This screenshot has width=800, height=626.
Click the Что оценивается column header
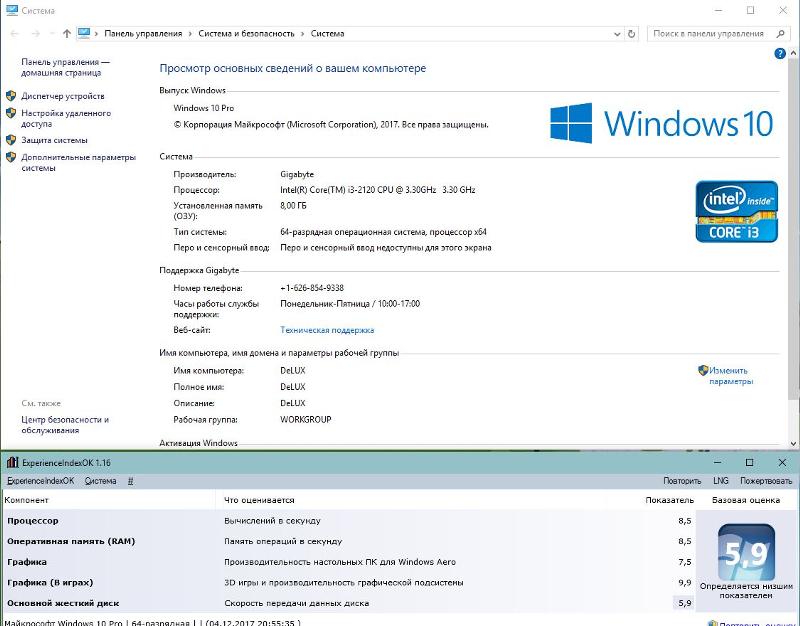pos(259,500)
